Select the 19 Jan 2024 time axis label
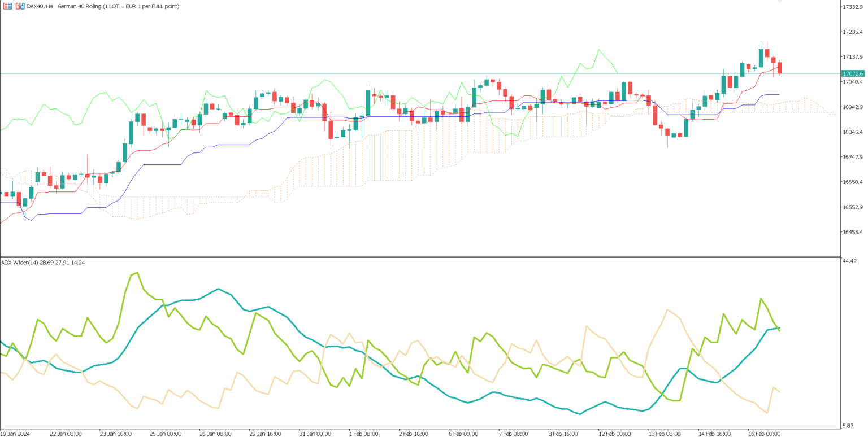Image resolution: width=868 pixels, height=437 pixels. [x=16, y=434]
